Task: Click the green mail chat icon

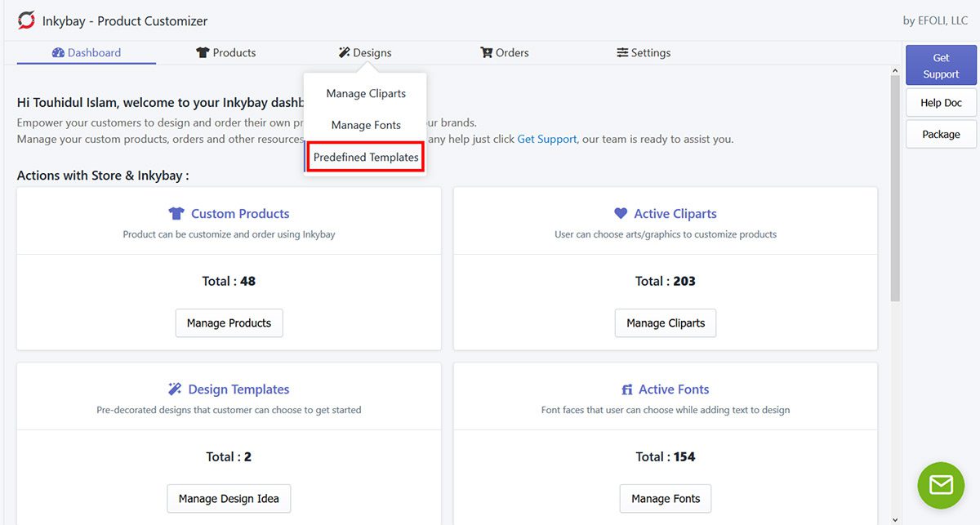Action: [x=941, y=486]
